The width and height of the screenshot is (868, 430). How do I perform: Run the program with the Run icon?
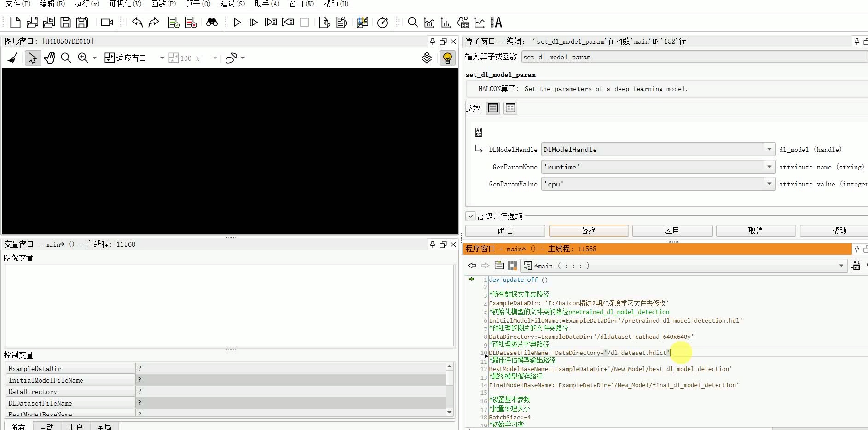tap(237, 22)
